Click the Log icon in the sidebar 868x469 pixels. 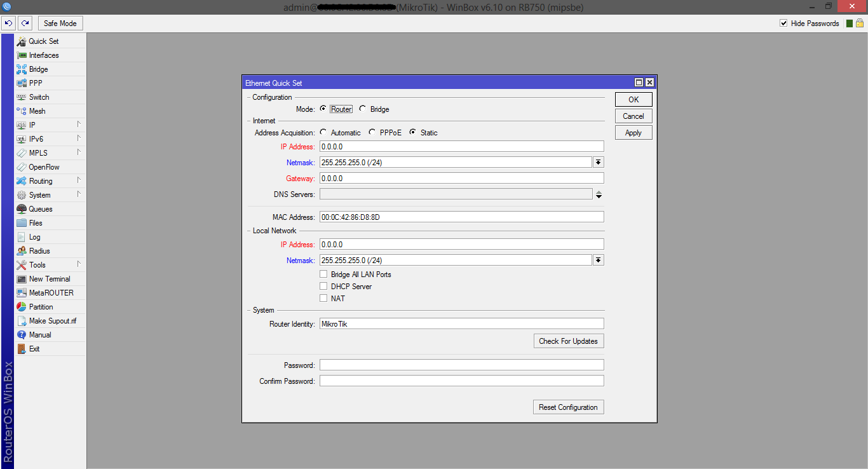coord(22,237)
